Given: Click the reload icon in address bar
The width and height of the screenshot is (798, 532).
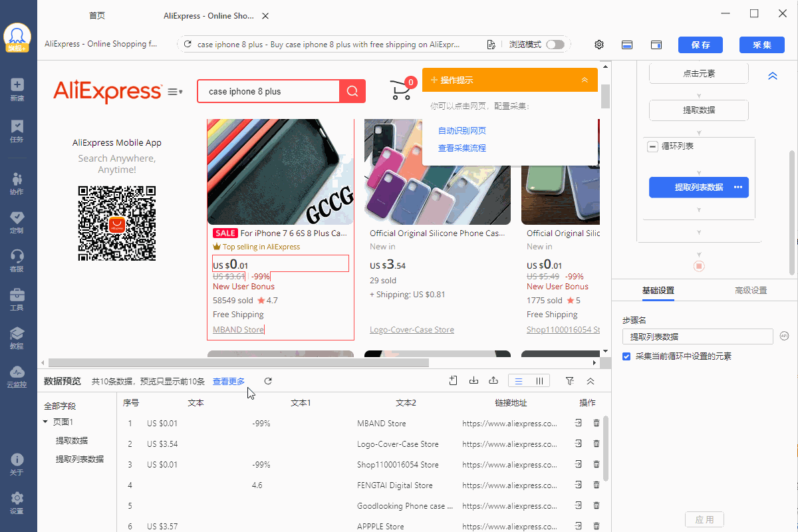Looking at the screenshot, I should tap(188, 45).
